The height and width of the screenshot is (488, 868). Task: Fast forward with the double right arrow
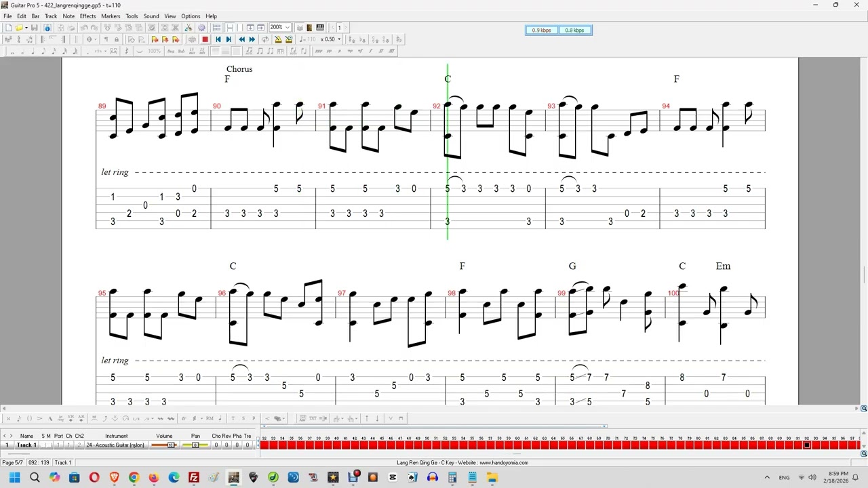pyautogui.click(x=252, y=39)
